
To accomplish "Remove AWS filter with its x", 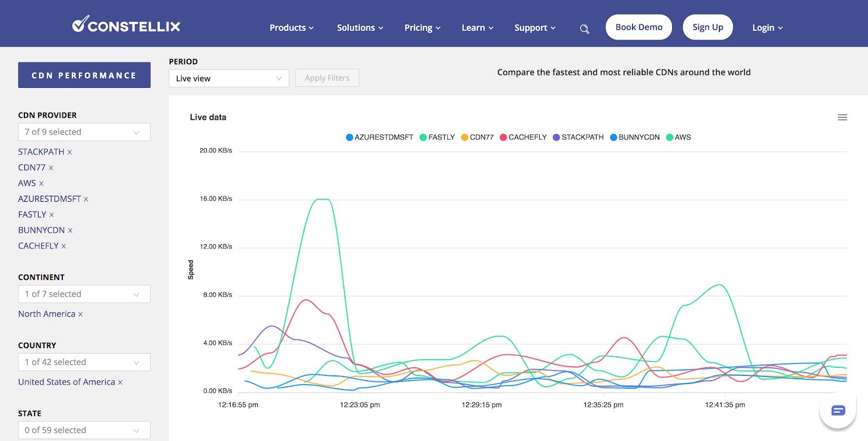I will pos(41,184).
